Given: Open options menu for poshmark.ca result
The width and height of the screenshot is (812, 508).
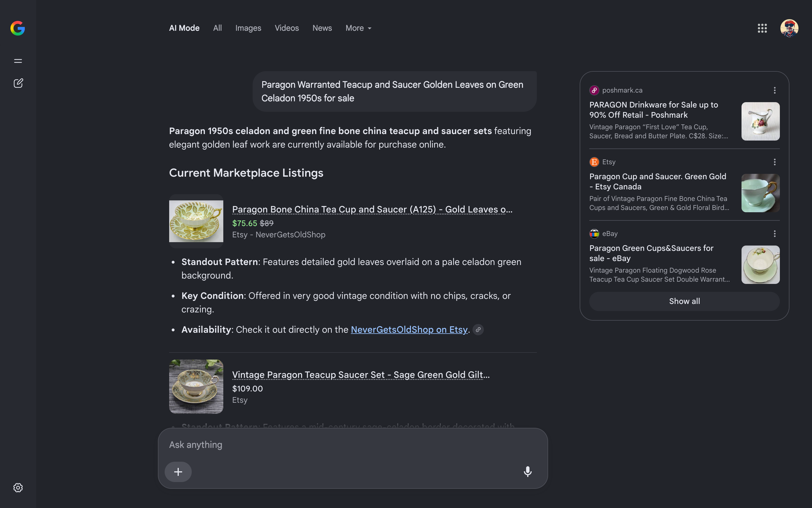Looking at the screenshot, I should [x=775, y=90].
